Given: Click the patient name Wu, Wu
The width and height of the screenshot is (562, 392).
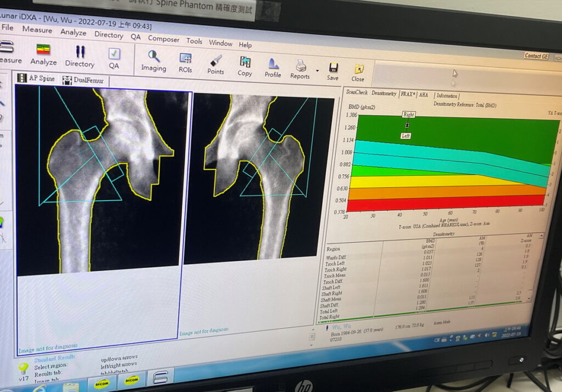Looking at the screenshot, I should click(x=341, y=327).
